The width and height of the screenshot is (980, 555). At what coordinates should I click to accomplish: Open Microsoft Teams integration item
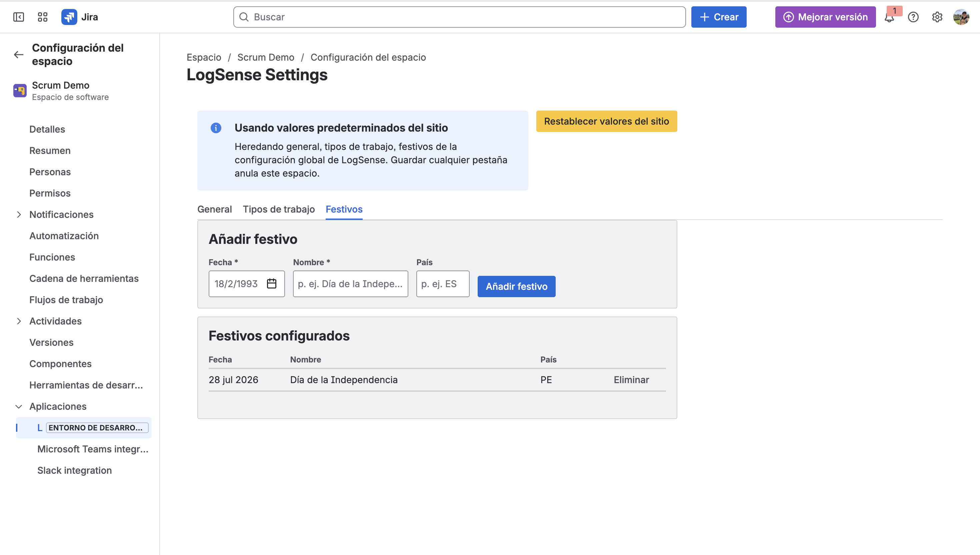(93, 449)
